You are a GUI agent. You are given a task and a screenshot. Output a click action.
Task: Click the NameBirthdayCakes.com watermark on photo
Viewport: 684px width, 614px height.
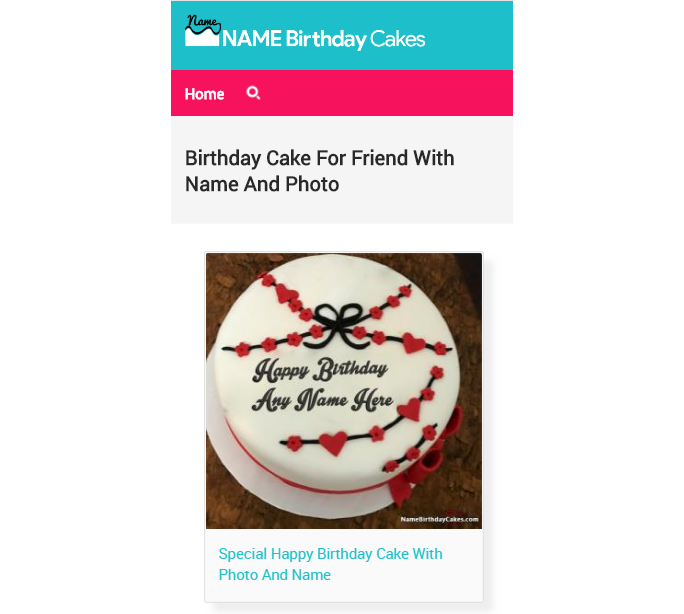point(439,519)
